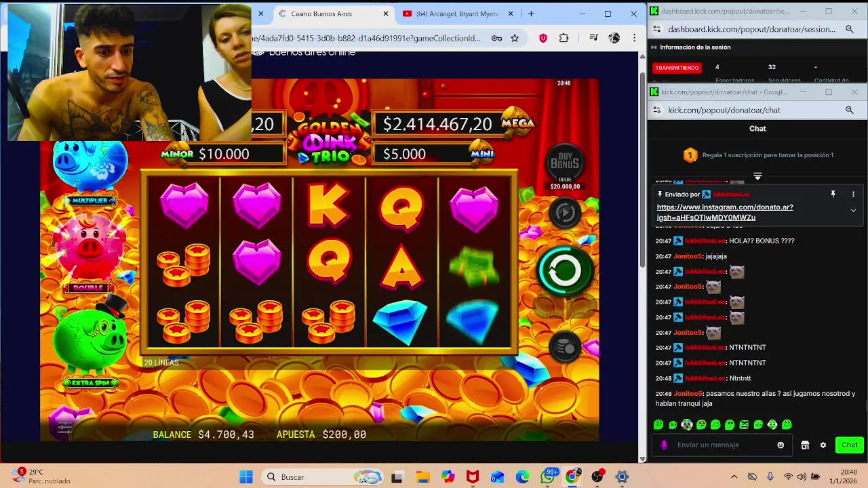Image resolution: width=868 pixels, height=488 pixels.
Task: Open the pinned Instagram donato.ar link
Action: (x=725, y=212)
